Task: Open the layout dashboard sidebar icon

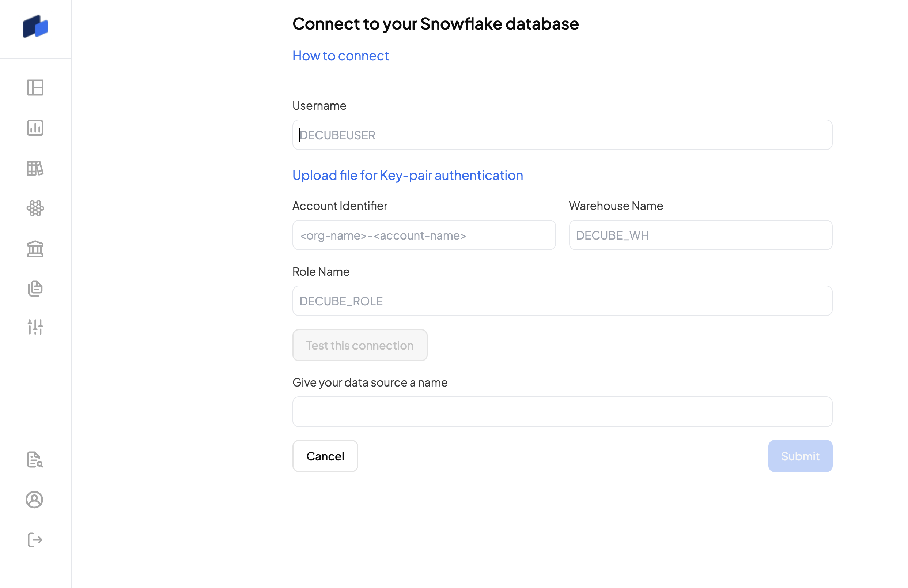Action: tap(35, 88)
